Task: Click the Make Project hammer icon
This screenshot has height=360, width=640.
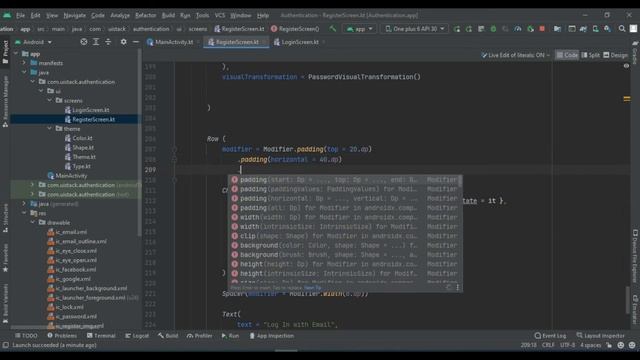Action: pos(333,29)
